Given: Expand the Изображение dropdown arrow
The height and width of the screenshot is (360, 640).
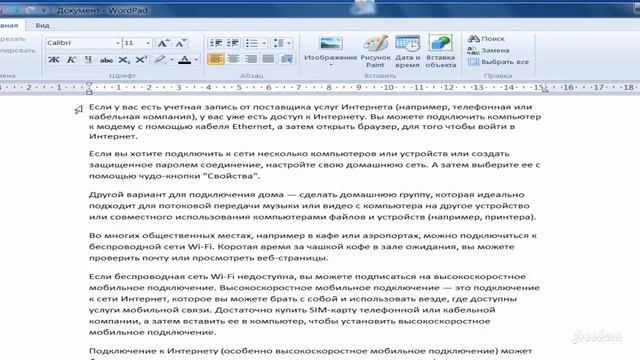Looking at the screenshot, I should click(331, 65).
